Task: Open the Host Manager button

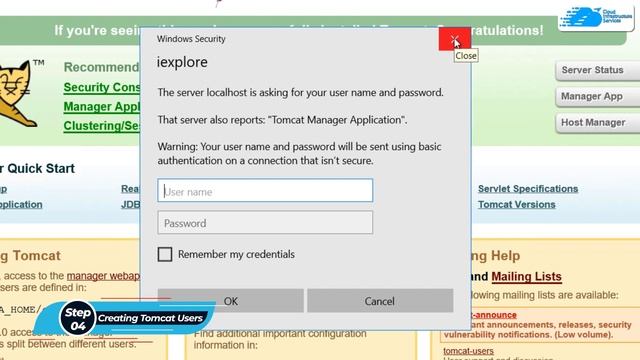Action: coord(597,123)
